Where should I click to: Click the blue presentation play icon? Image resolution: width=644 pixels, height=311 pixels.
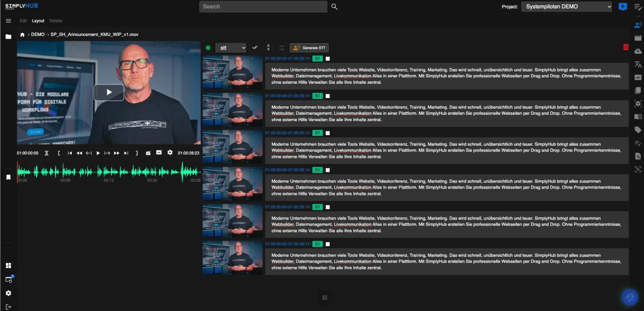(x=623, y=6)
